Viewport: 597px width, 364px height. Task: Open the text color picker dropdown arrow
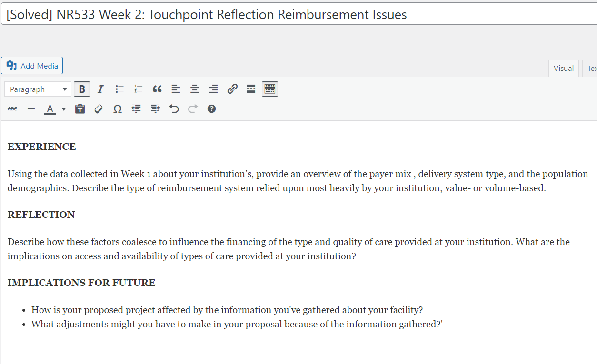64,109
